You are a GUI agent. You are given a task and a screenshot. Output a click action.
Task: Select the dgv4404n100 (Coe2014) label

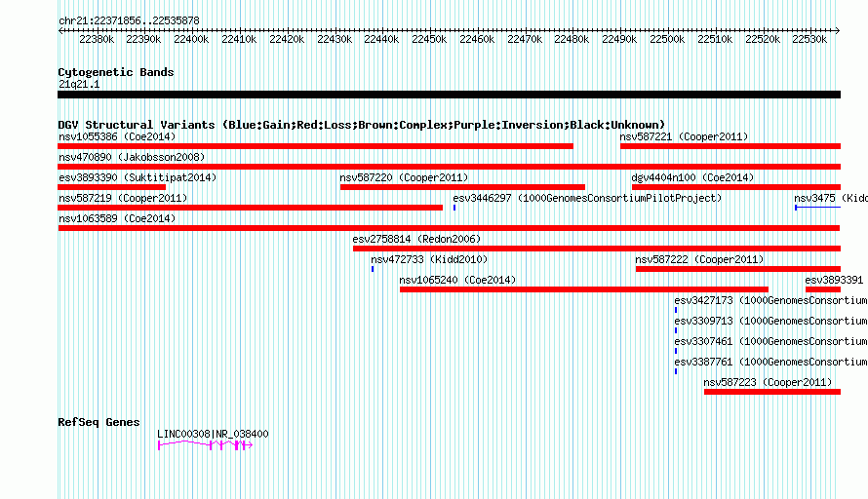coord(692,177)
